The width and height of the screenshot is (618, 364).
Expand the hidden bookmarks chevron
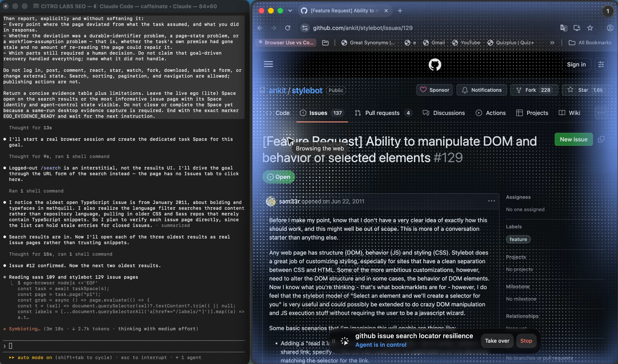coord(552,43)
